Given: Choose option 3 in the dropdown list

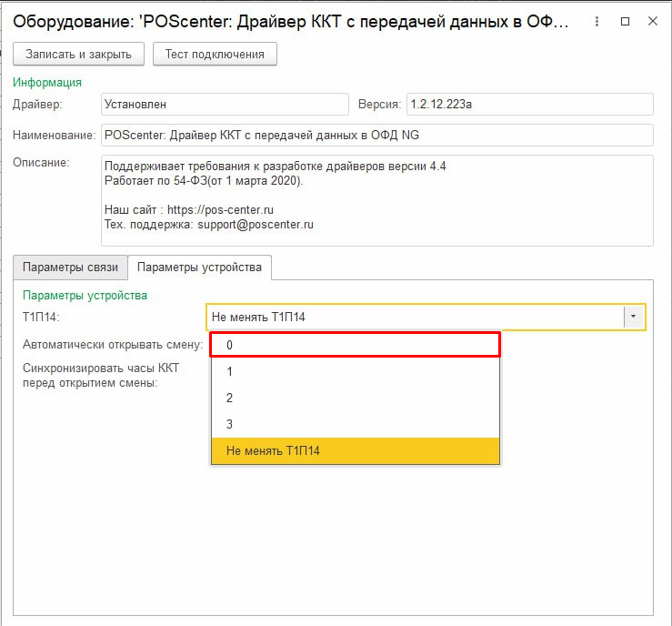Looking at the screenshot, I should [356, 424].
